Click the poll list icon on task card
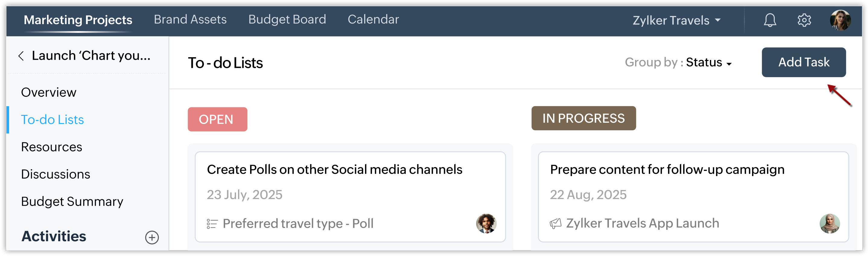868x256 pixels. [x=212, y=224]
